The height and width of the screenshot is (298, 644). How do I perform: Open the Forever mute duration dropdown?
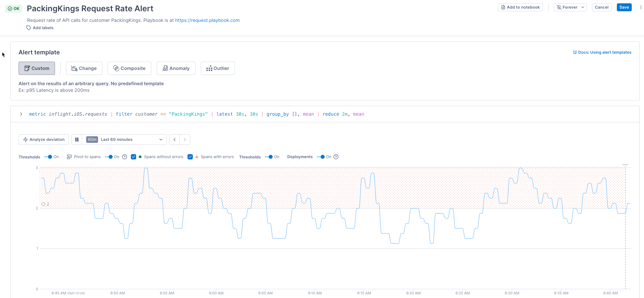click(x=570, y=7)
